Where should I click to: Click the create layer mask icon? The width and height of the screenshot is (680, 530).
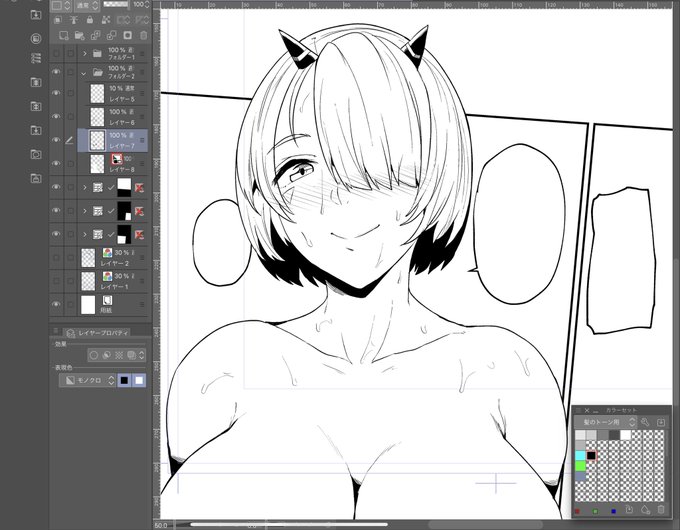128,35
